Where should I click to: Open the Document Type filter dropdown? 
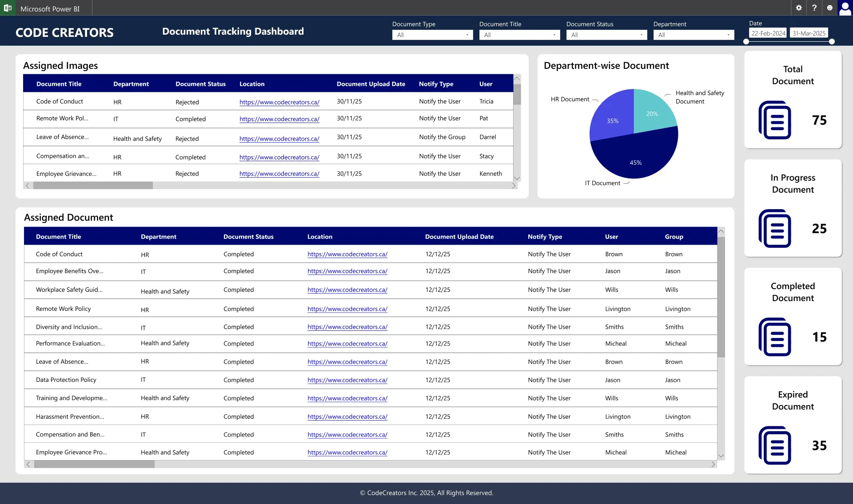467,35
